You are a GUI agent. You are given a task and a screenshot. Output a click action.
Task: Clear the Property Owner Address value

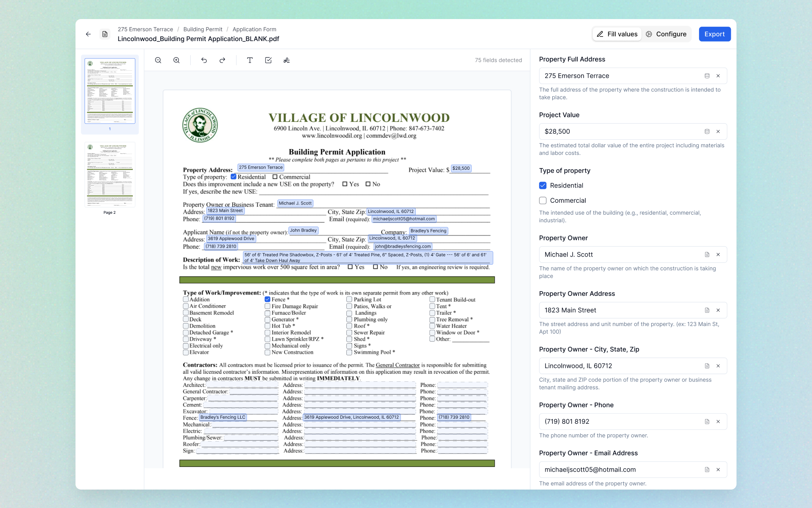coord(718,310)
